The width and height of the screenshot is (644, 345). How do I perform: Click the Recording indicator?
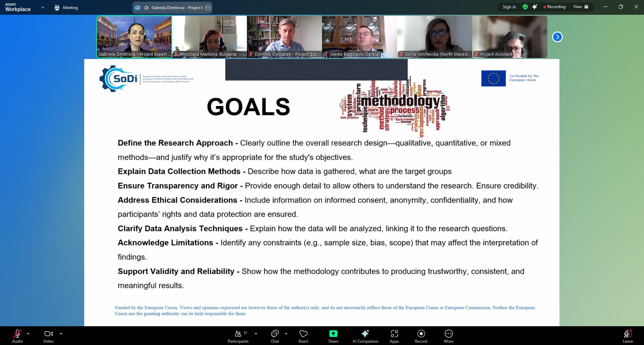pyautogui.click(x=554, y=7)
